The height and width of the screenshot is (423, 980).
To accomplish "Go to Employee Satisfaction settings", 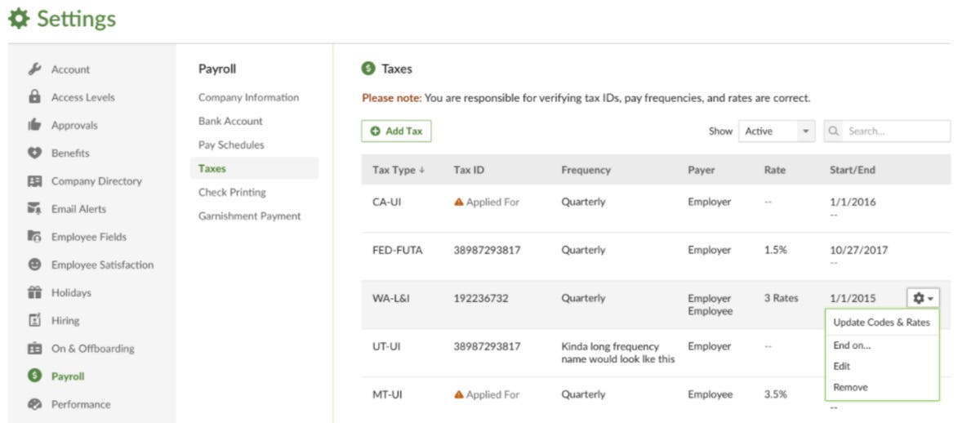I will (x=102, y=265).
